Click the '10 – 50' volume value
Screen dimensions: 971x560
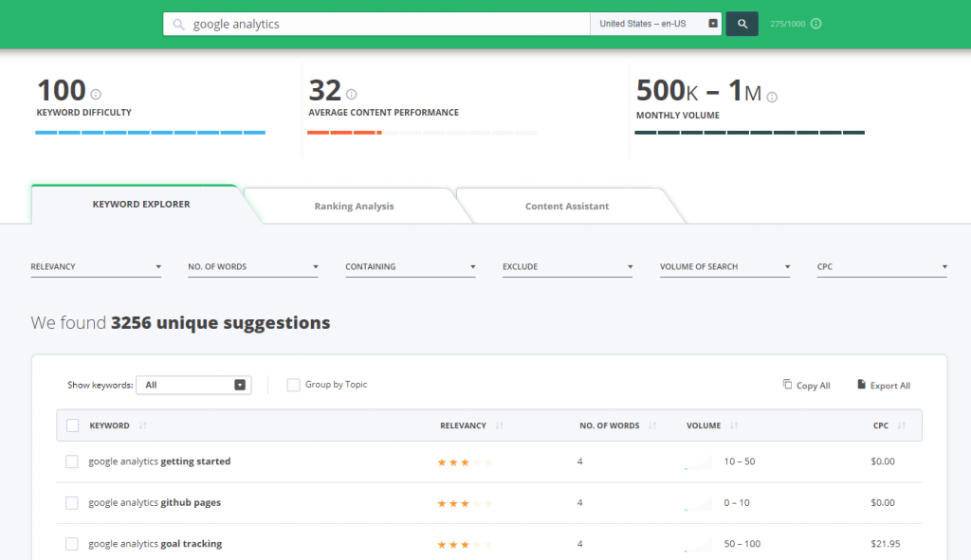pos(740,461)
